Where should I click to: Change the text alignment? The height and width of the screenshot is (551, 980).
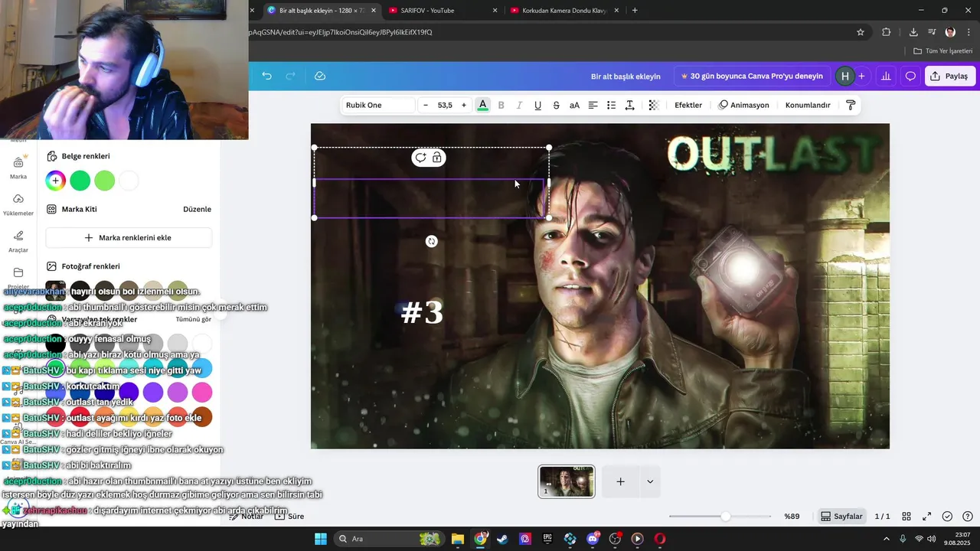[593, 105]
